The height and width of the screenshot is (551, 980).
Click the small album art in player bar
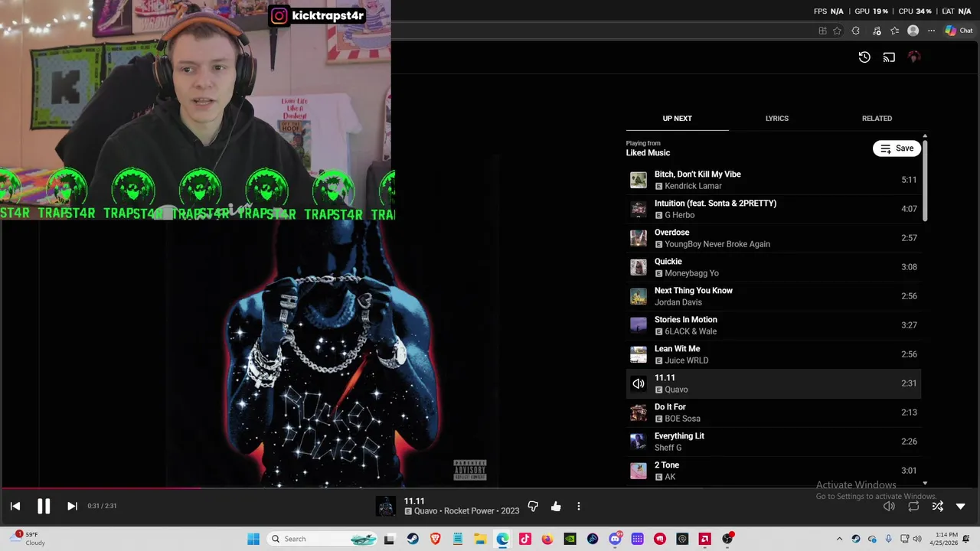386,506
